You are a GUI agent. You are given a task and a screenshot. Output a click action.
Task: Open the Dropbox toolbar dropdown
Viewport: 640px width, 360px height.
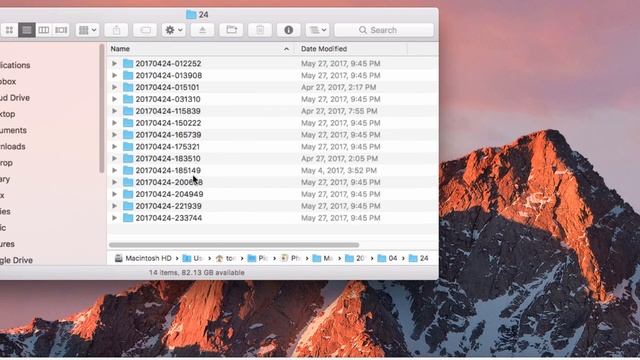[x=318, y=30]
